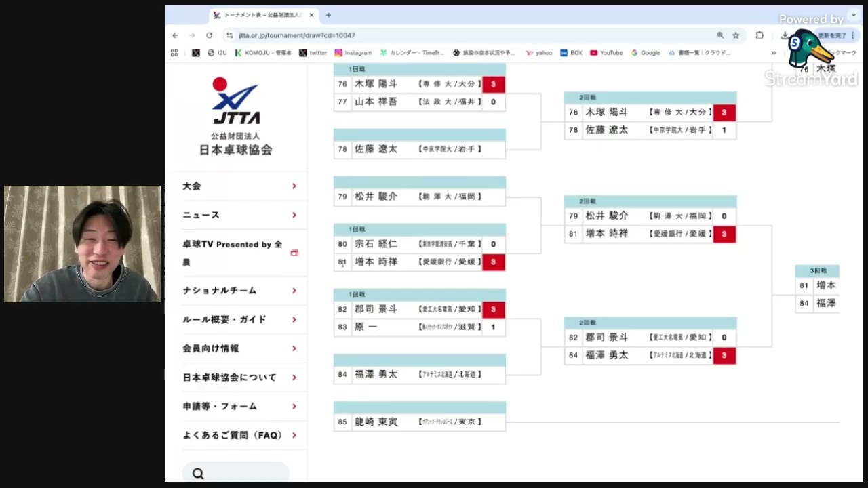Click 増本 時祥 in the 2回戦 match
Viewport: 868px width, 488px height.
(x=607, y=233)
